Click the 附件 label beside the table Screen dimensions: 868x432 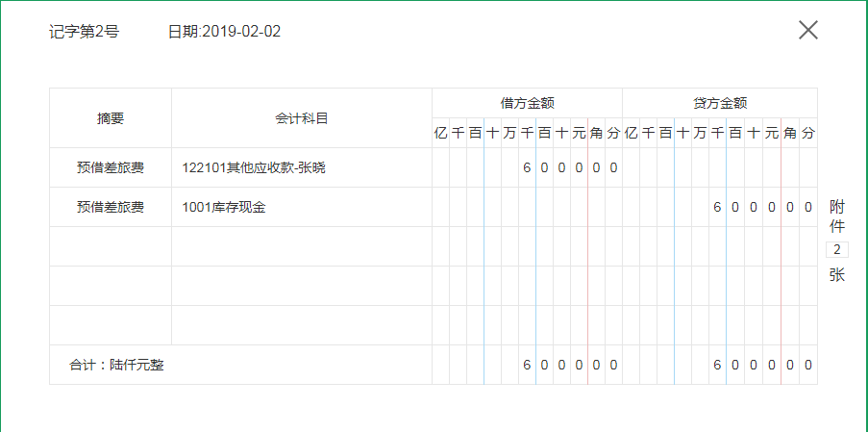(837, 216)
